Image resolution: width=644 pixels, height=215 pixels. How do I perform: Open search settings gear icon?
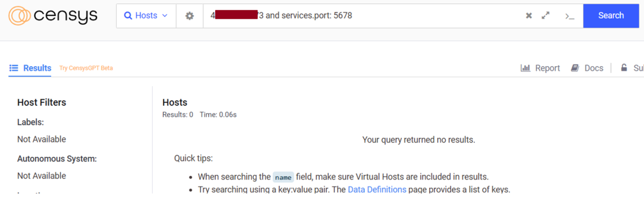click(189, 16)
